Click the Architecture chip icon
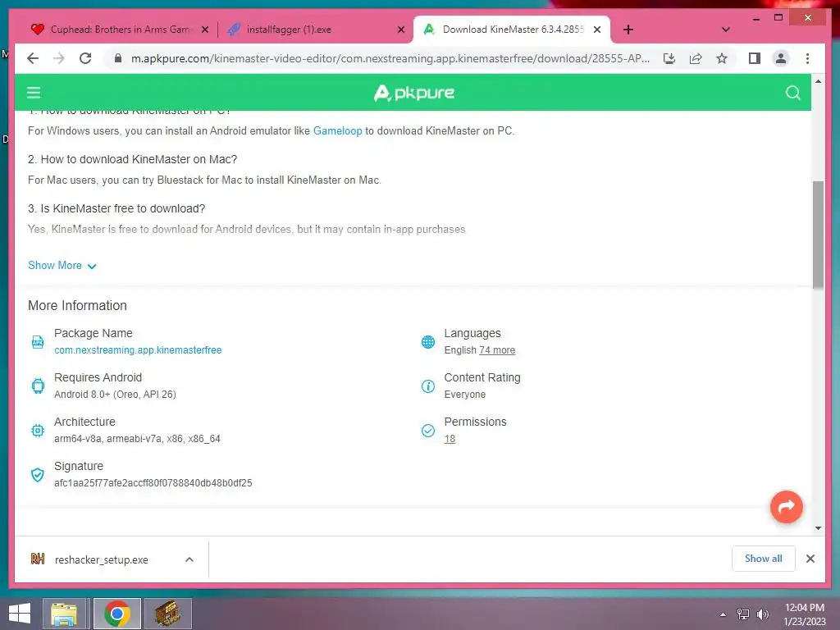Screen dimensions: 840x630 click(x=38, y=430)
